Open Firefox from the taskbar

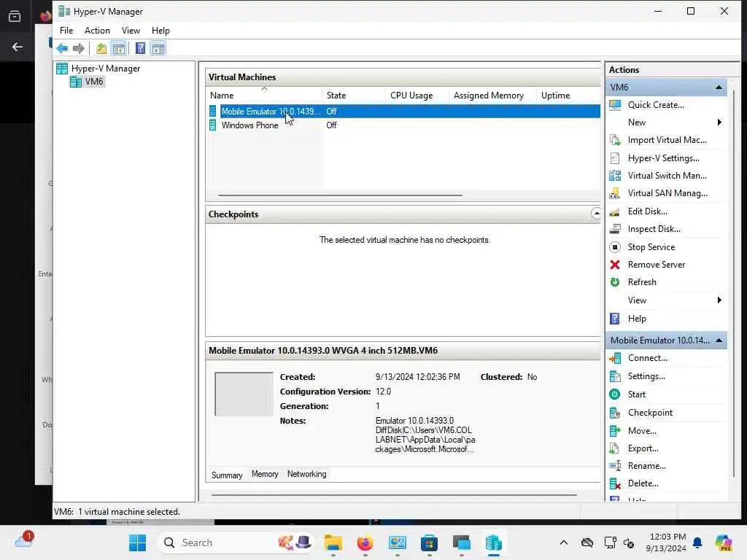click(365, 542)
